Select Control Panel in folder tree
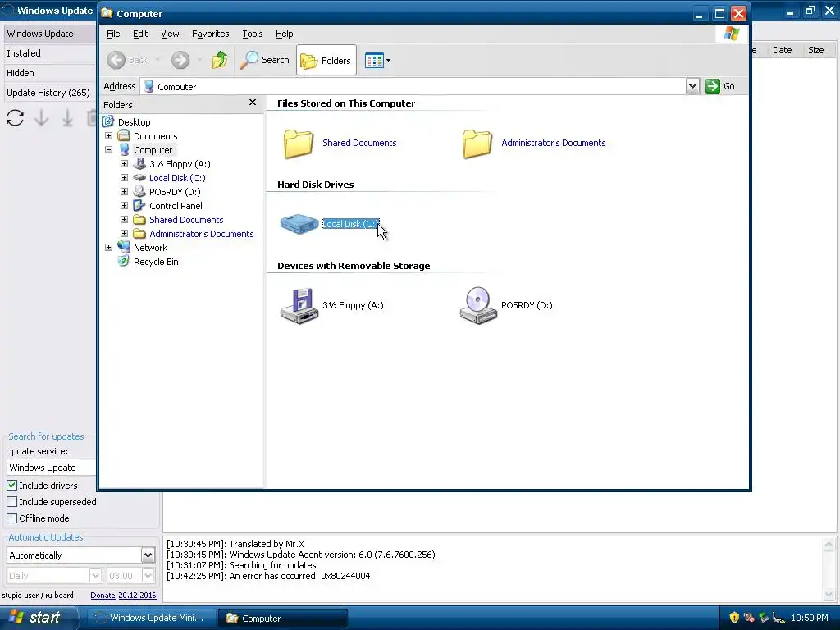 (176, 206)
